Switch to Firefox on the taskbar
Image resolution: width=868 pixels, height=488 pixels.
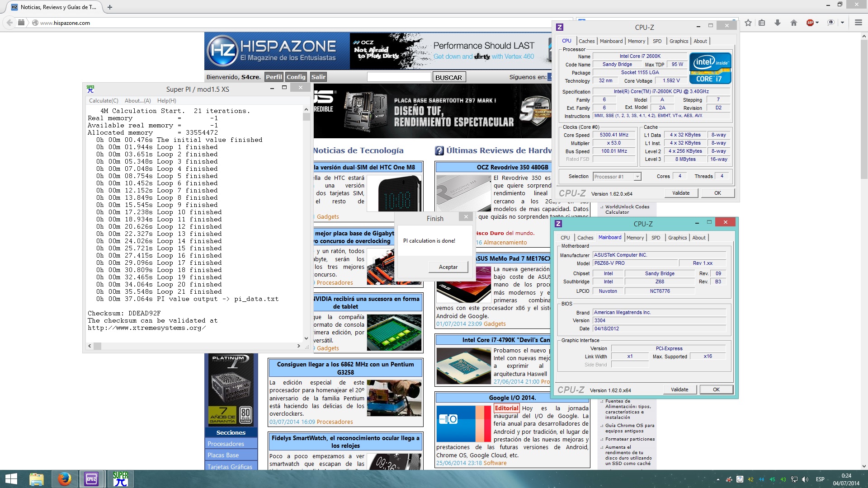(64, 479)
